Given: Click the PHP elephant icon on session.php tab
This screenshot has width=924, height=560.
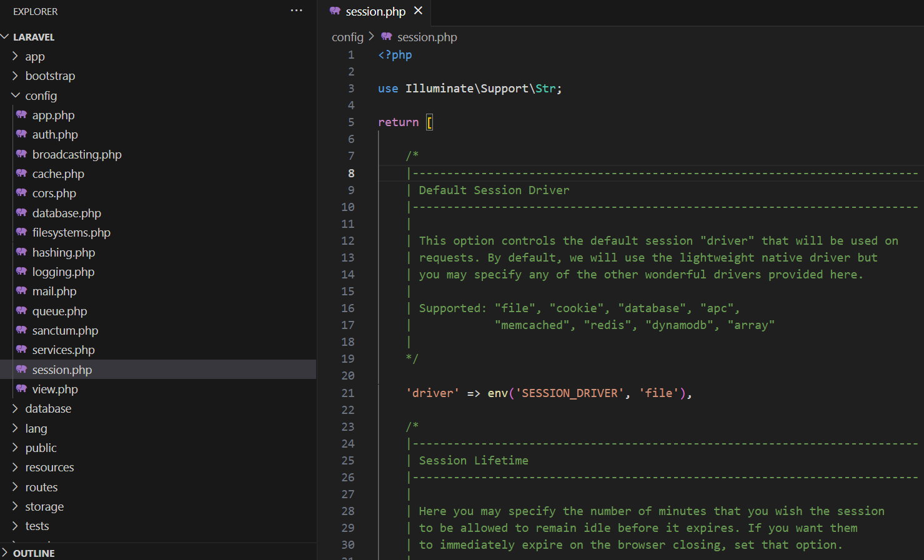Looking at the screenshot, I should 335,11.
